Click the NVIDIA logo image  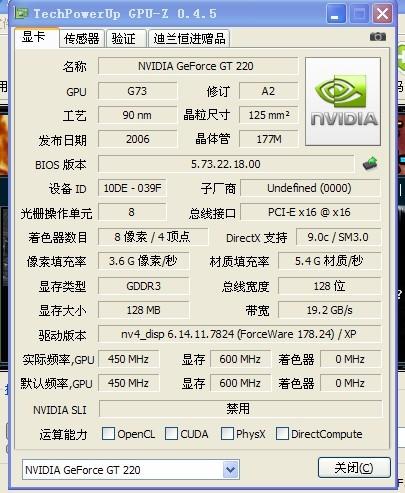coord(343,102)
